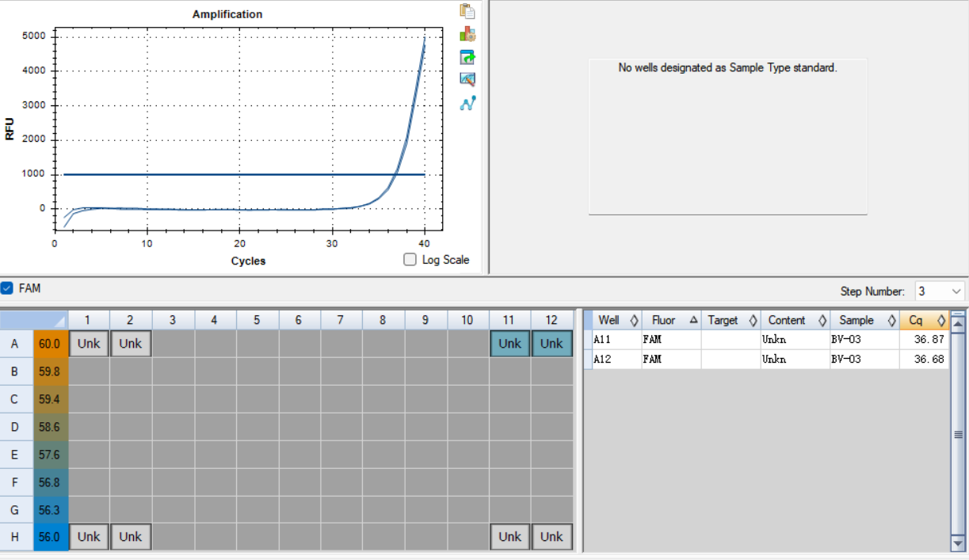Select well H2 Unk
The height and width of the screenshot is (560, 969).
131,537
